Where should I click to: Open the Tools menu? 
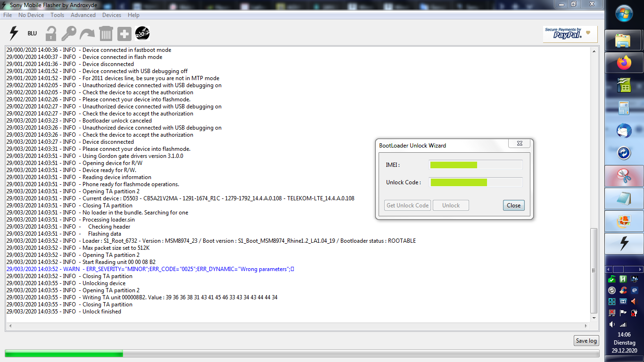[58, 15]
